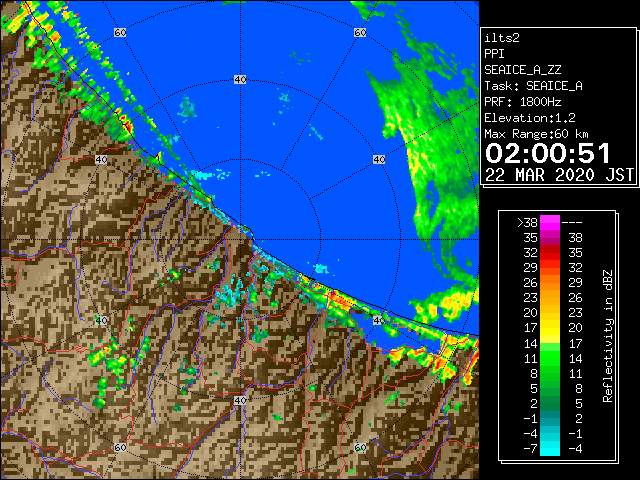640x480 pixels.
Task: Click the yellow swatch beside legend "17"
Action: 550,328
